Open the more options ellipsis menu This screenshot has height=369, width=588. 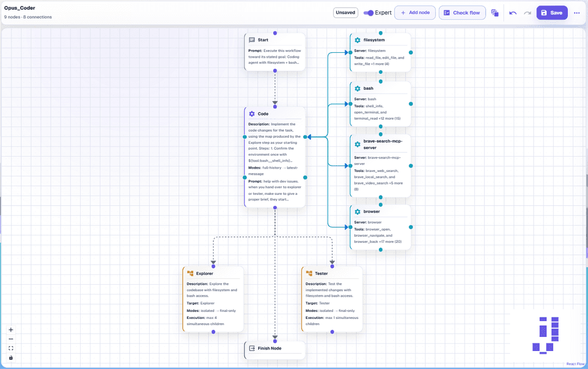tap(577, 13)
